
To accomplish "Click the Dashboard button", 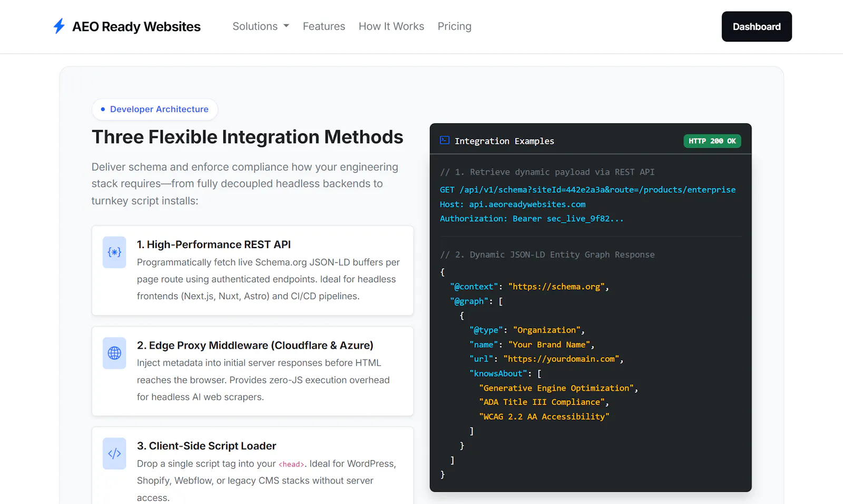I will pos(757,26).
